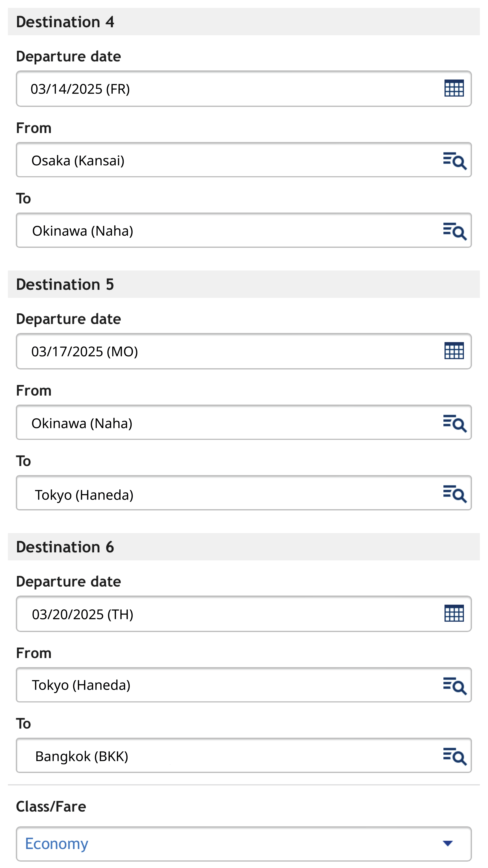Click airport search icon in Destination 6 From field
Viewport: 488px width, 868px height.
pyautogui.click(x=454, y=685)
